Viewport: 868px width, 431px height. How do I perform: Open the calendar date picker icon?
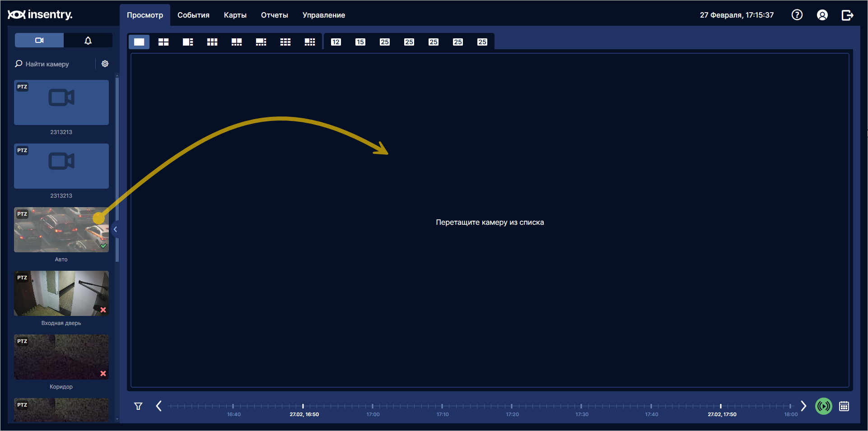pyautogui.click(x=844, y=406)
